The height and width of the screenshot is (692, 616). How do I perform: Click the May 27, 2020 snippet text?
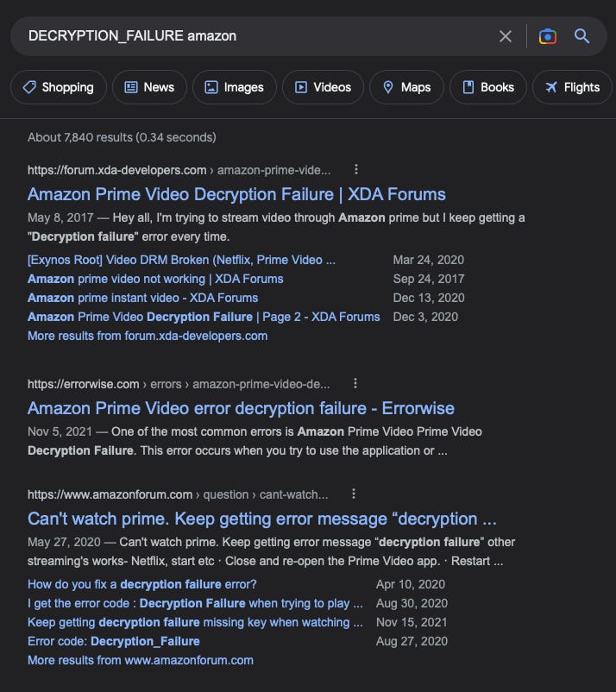(271, 551)
